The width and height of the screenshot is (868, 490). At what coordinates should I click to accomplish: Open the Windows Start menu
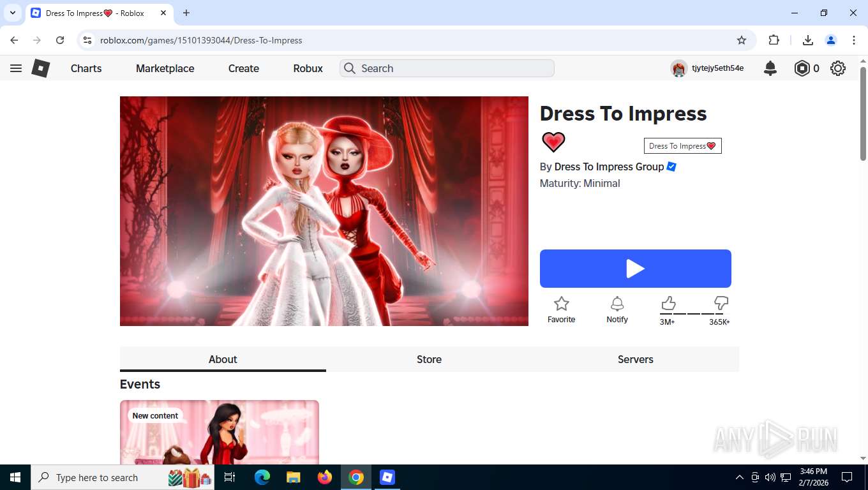point(15,477)
